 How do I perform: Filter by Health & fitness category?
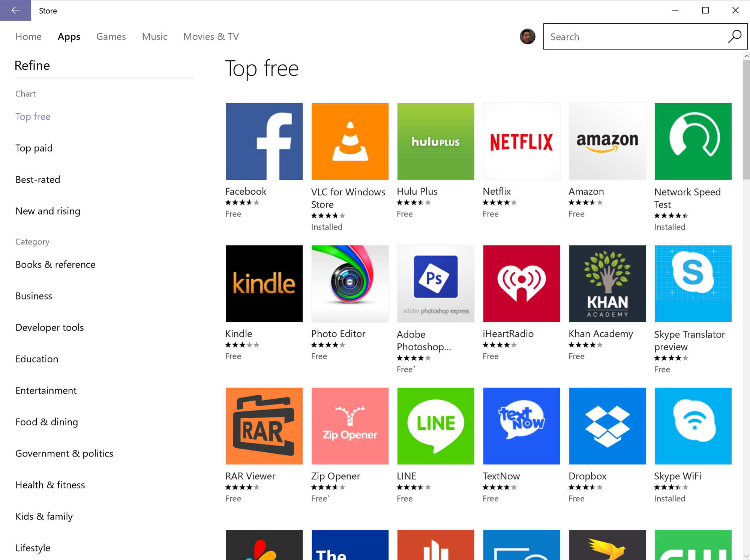coord(50,485)
